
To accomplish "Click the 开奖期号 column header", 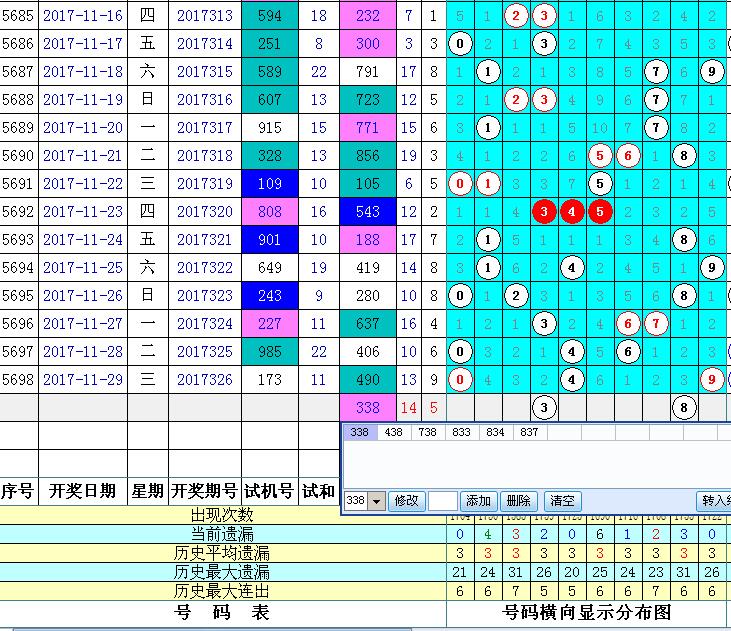I will (205, 491).
